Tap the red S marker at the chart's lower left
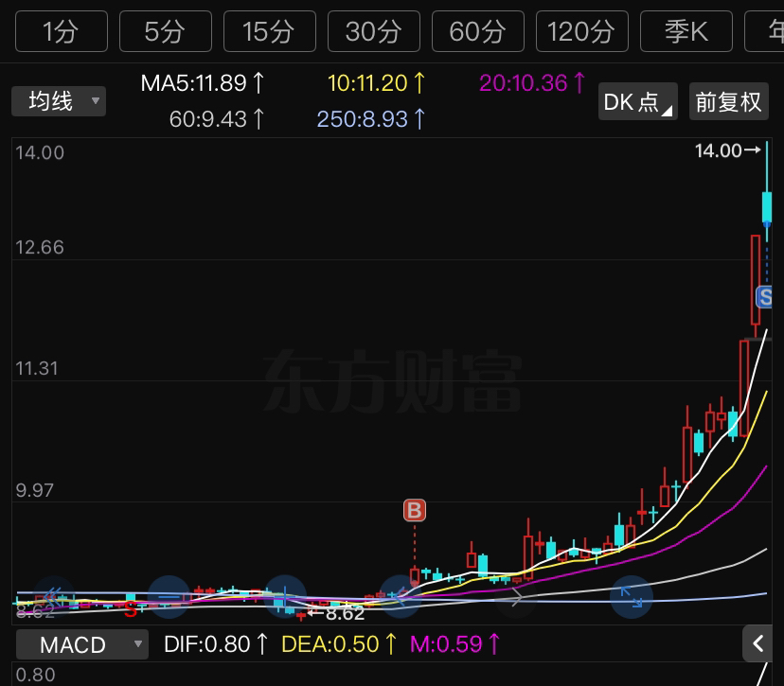784x686 pixels. (x=131, y=609)
